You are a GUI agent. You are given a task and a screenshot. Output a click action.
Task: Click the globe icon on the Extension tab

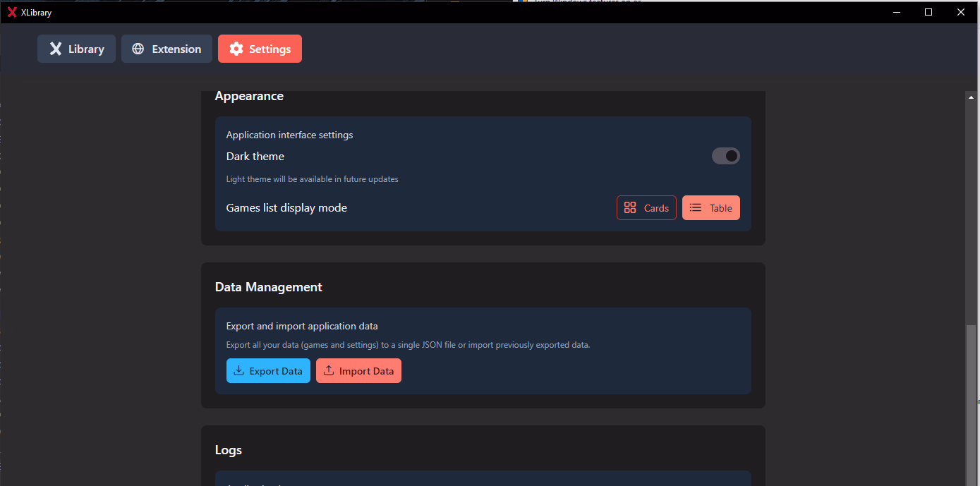click(x=138, y=49)
